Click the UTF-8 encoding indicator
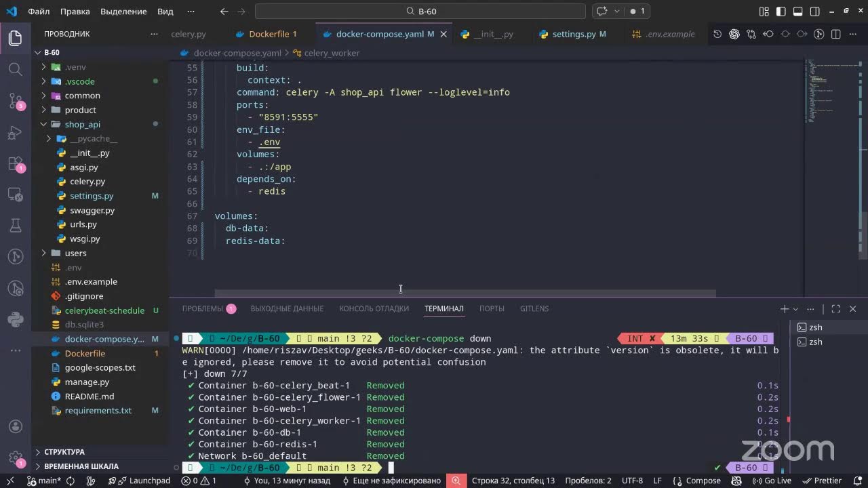Viewport: 868px width, 488px height. (632, 481)
